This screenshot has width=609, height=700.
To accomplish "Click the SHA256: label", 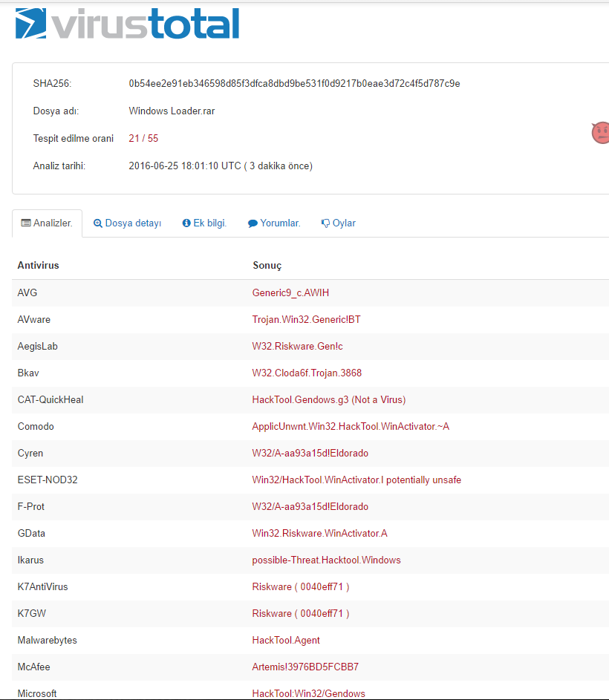I will tap(52, 83).
